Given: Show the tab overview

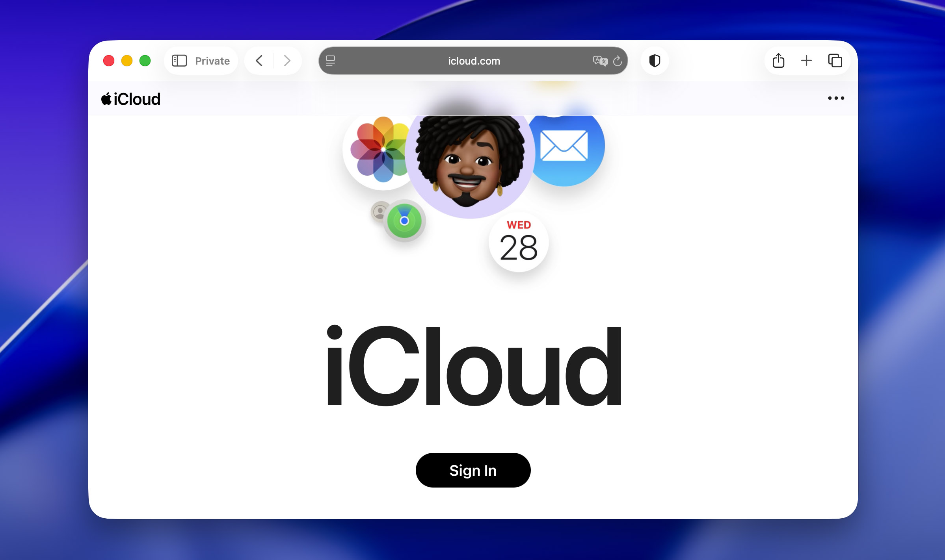Looking at the screenshot, I should click(835, 61).
